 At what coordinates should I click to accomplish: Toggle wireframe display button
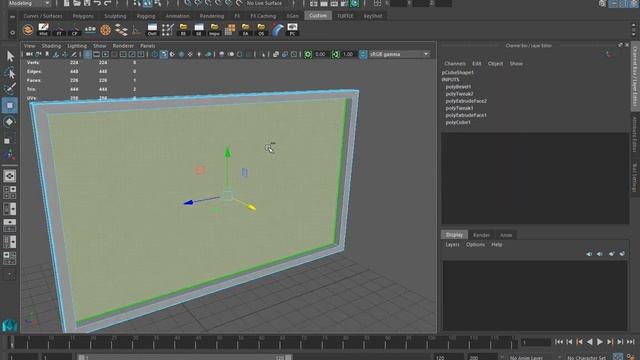[155, 54]
